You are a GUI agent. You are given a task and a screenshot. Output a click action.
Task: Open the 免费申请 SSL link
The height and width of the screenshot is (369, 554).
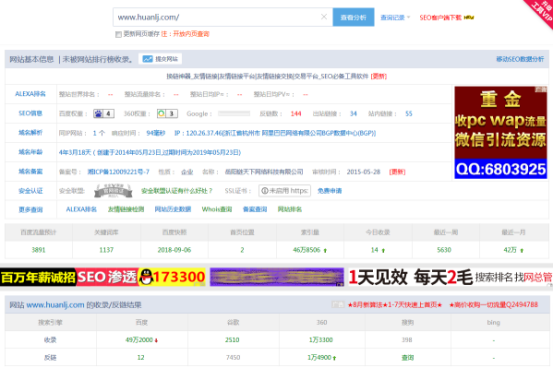329,191
